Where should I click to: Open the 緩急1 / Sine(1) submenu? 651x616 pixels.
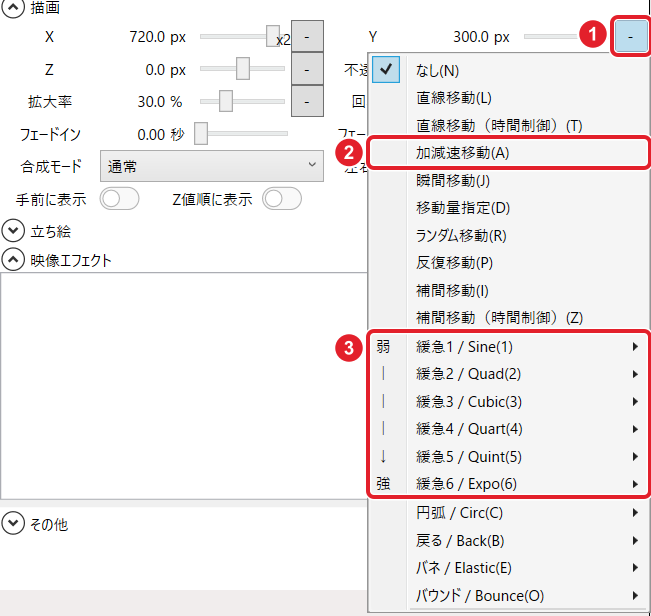[509, 347]
